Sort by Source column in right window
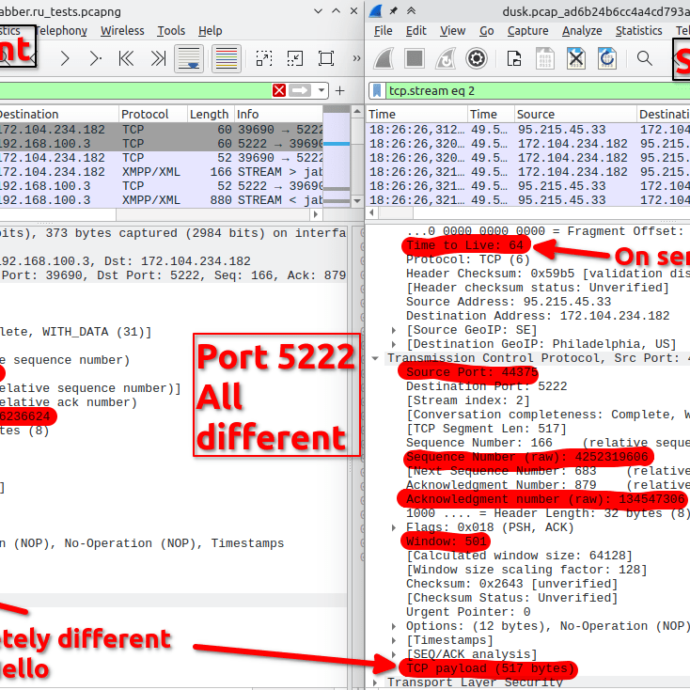The image size is (690, 690). tap(575, 114)
